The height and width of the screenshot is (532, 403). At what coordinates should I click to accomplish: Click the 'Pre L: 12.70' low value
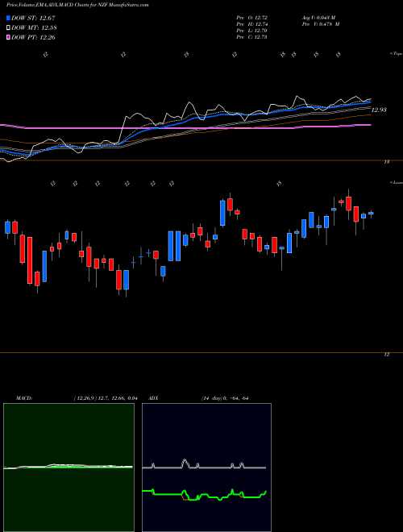tap(252, 31)
